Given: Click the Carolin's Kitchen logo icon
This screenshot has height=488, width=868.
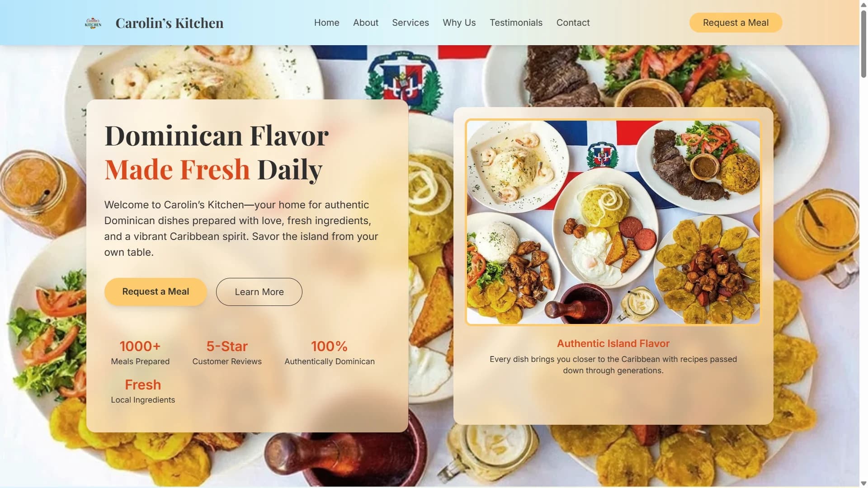Looking at the screenshot, I should (x=93, y=23).
